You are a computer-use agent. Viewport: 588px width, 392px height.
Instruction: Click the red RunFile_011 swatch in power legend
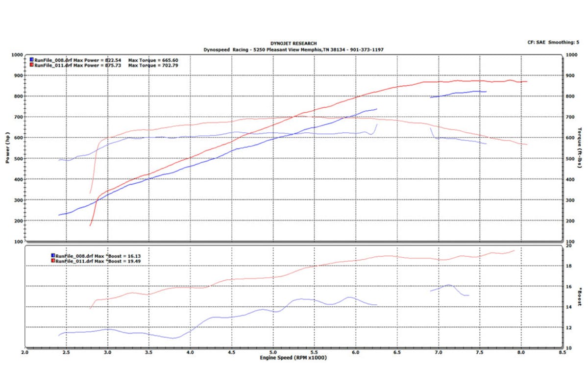[x=31, y=65]
